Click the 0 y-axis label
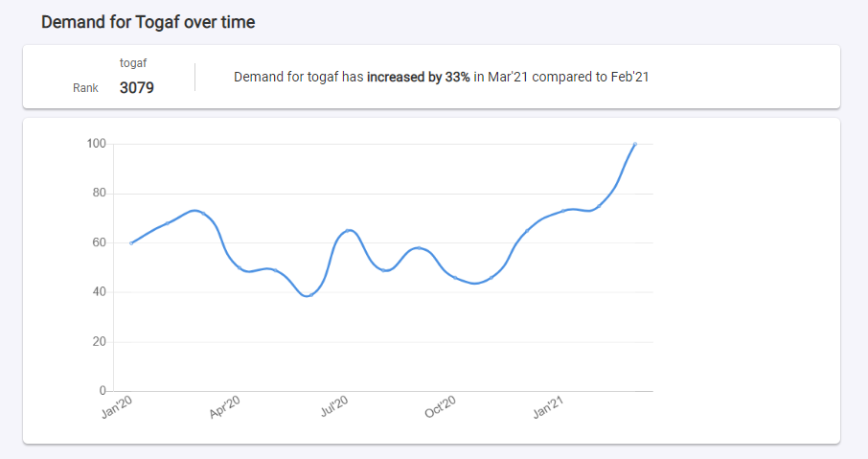This screenshot has height=459, width=868. [103, 391]
